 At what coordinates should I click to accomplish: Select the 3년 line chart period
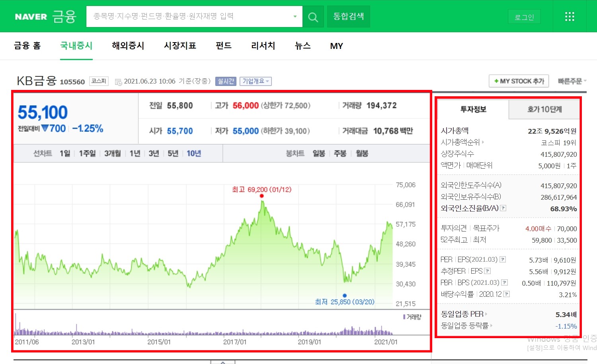154,154
